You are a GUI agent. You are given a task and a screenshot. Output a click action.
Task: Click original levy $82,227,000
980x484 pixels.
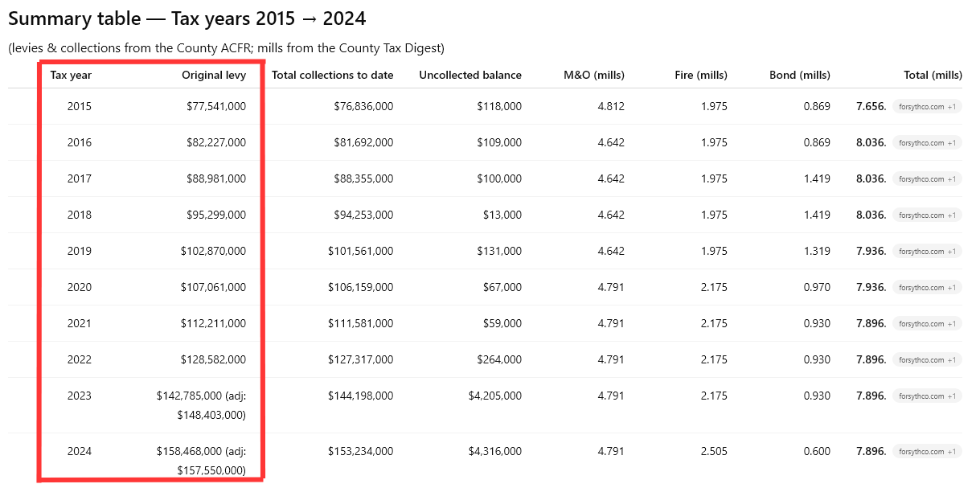[x=216, y=142]
